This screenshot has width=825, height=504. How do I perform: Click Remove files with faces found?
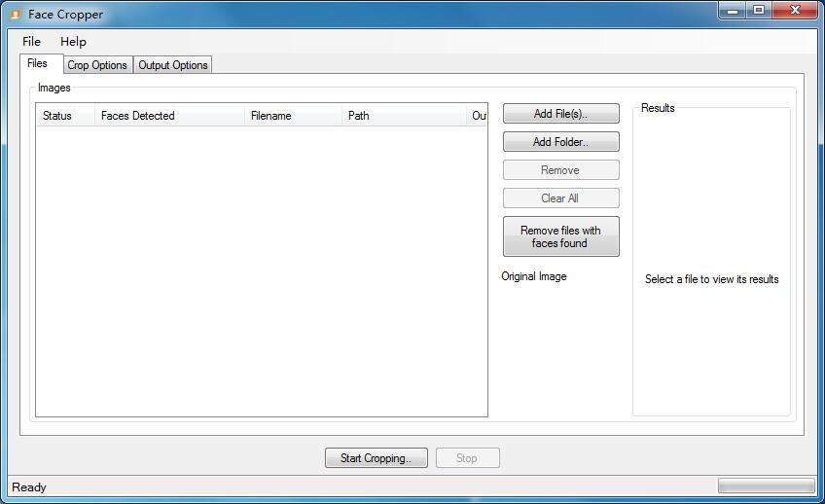(x=560, y=236)
